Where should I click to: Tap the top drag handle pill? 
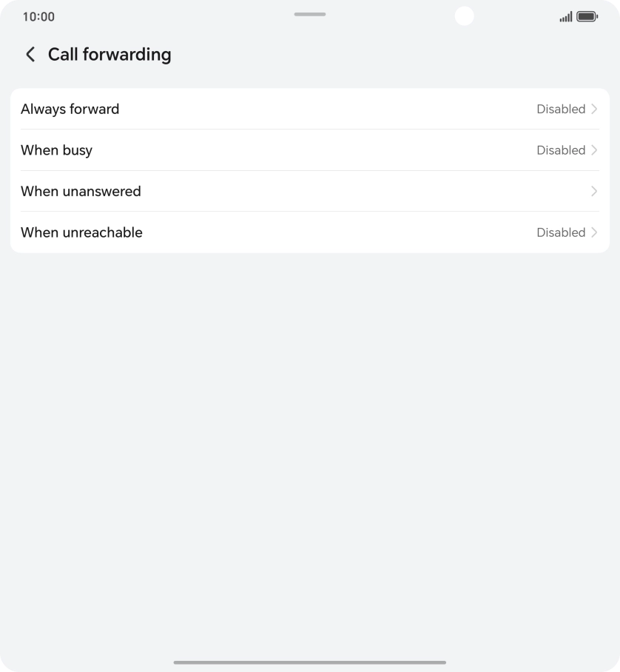pos(310,14)
